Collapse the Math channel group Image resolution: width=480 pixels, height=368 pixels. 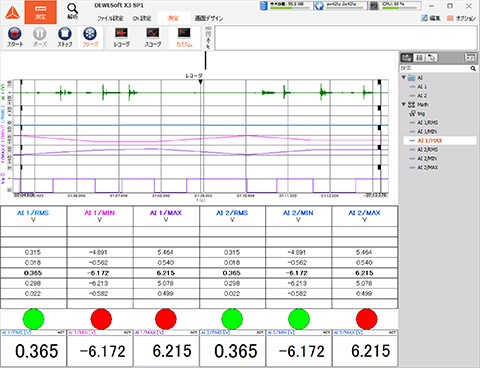pos(404,104)
